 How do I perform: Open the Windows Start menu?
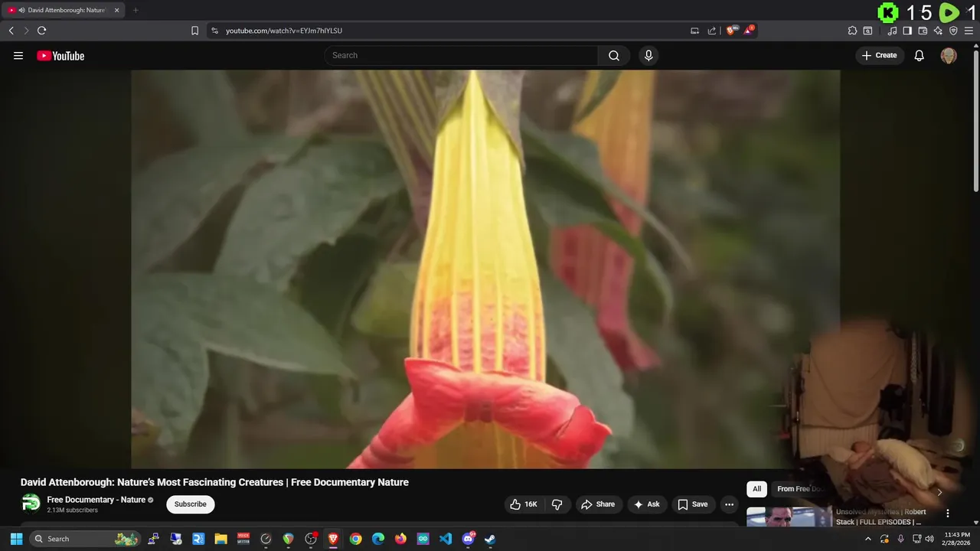tap(16, 539)
